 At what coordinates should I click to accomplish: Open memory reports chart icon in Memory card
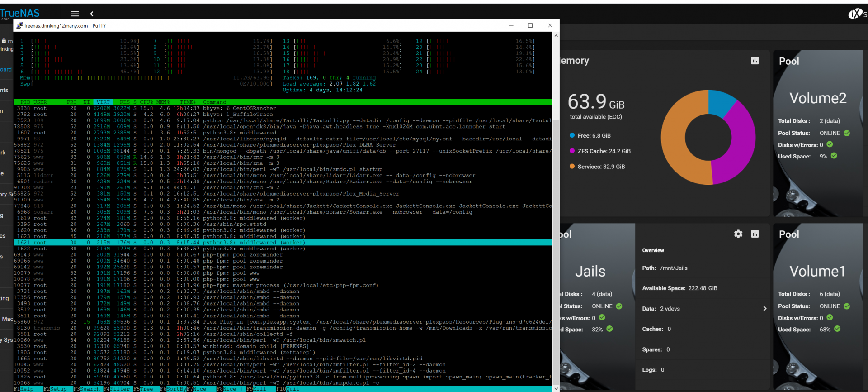click(x=755, y=61)
